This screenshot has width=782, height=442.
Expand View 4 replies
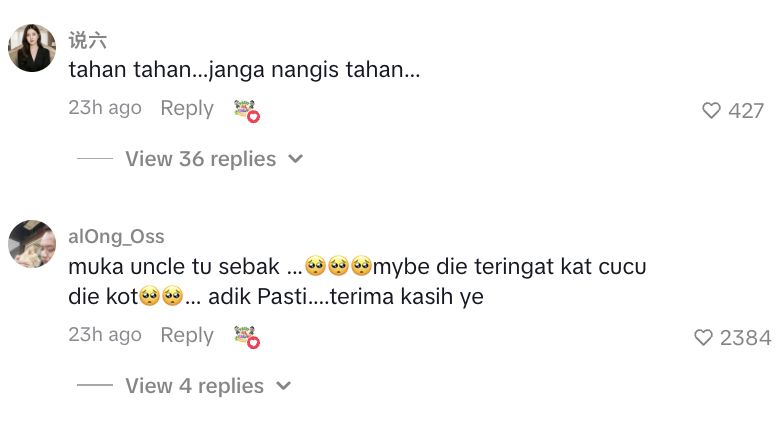(194, 386)
